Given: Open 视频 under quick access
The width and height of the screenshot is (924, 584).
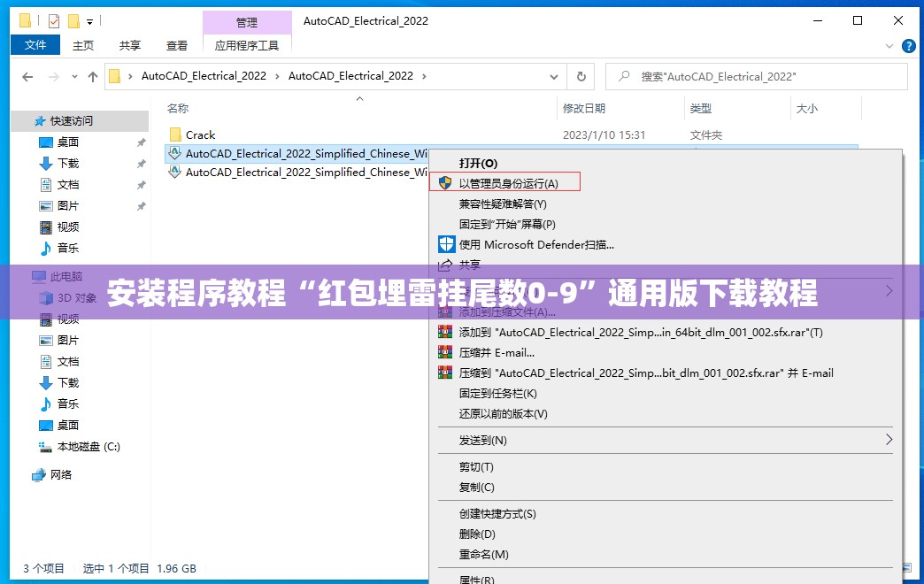Looking at the screenshot, I should (68, 227).
